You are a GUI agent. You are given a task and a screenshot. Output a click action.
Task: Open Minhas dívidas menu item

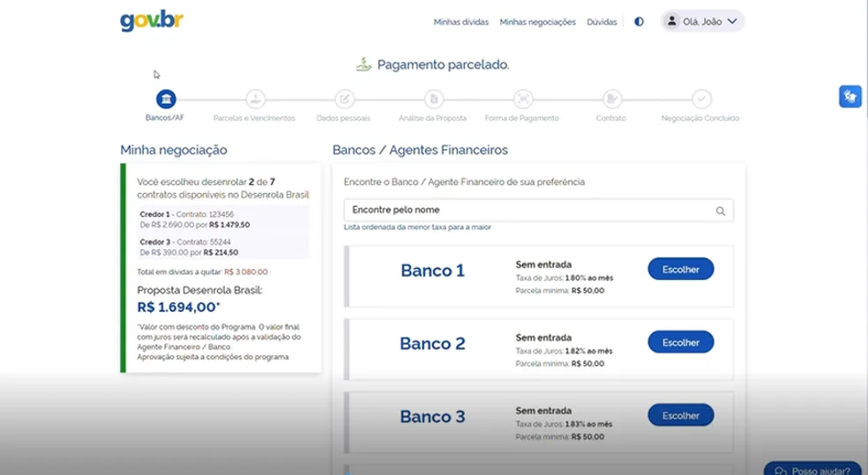click(461, 22)
